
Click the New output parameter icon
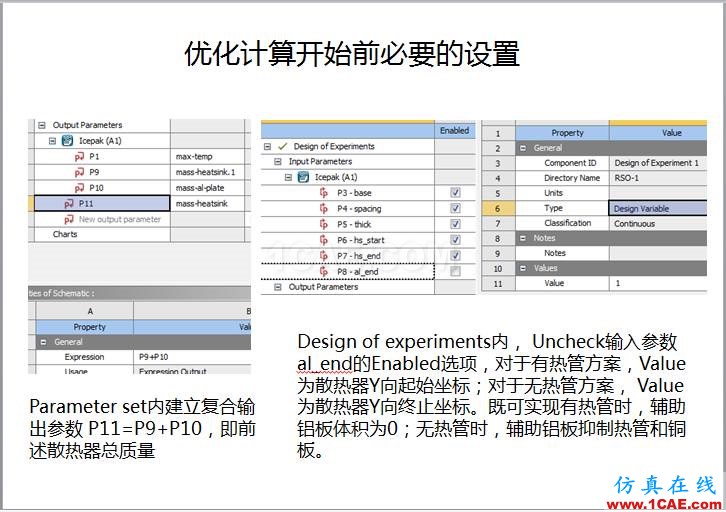[x=69, y=219]
